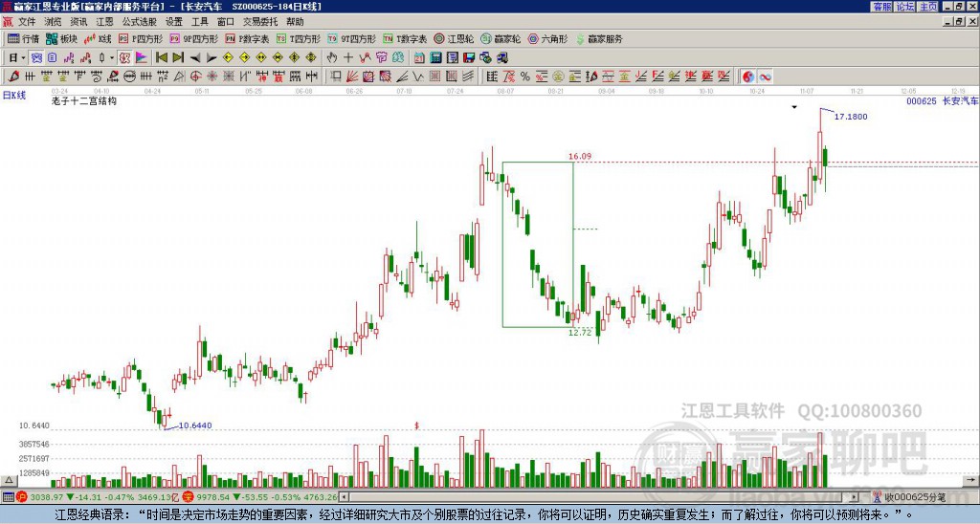Image resolution: width=980 pixels, height=524 pixels.
Task: Click the floppy disk save icon
Action: [469, 57]
